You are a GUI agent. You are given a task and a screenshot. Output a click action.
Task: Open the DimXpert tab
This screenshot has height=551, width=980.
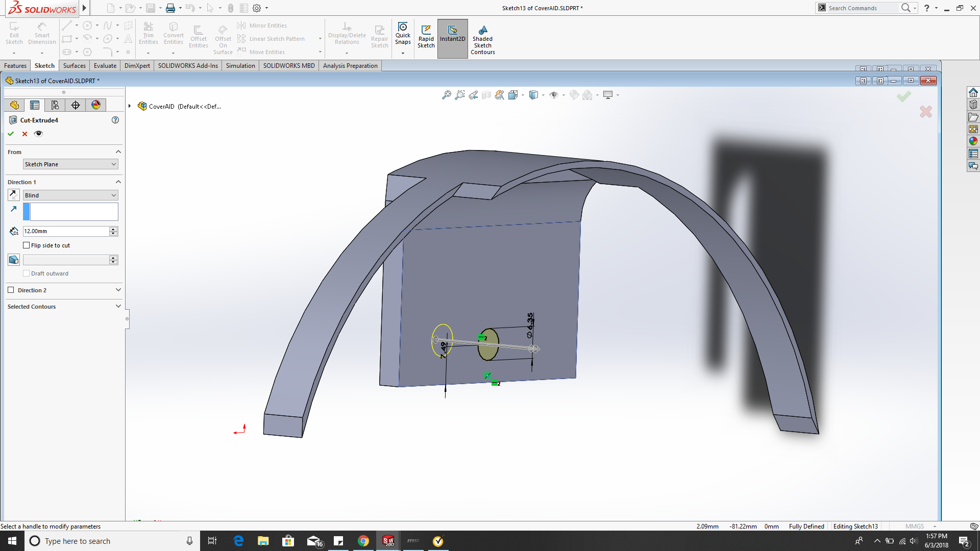point(137,66)
